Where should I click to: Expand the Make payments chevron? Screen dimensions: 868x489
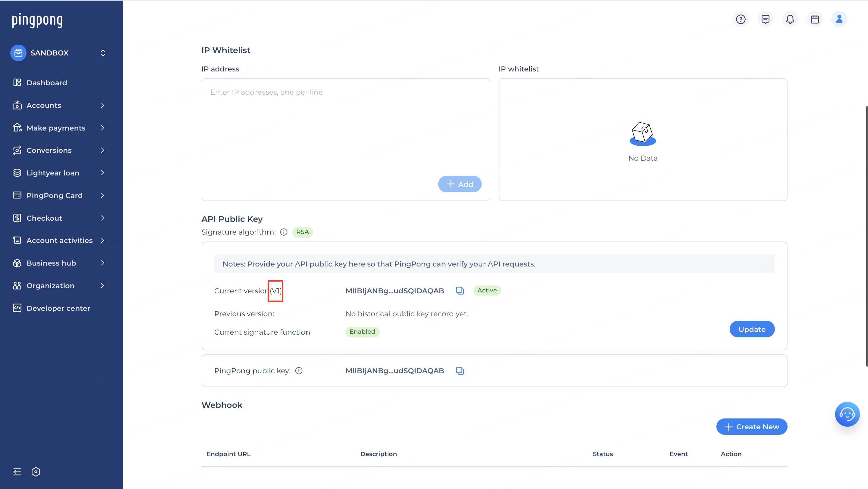[x=102, y=128]
